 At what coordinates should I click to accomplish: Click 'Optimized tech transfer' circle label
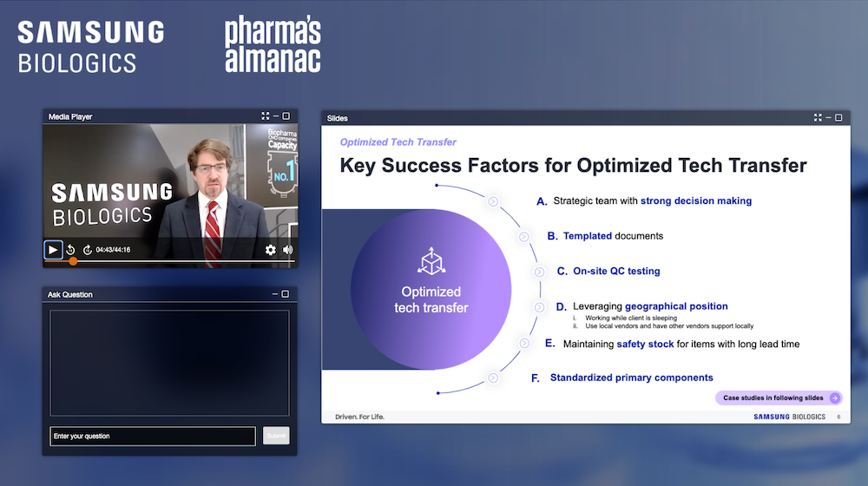[431, 299]
